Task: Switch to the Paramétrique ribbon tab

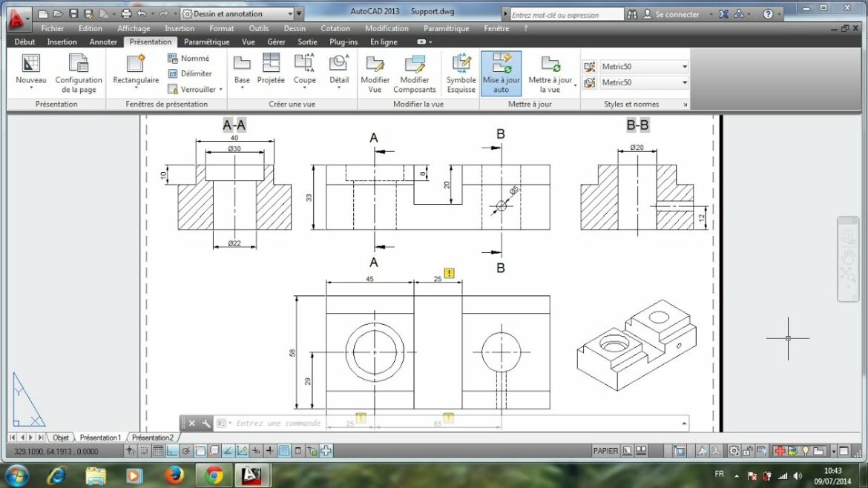Action: pyautogui.click(x=206, y=42)
